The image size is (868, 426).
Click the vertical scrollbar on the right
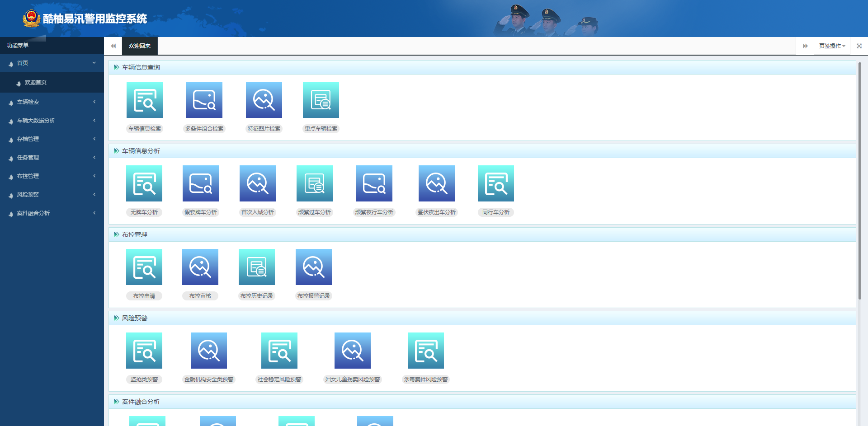pyautogui.click(x=860, y=181)
